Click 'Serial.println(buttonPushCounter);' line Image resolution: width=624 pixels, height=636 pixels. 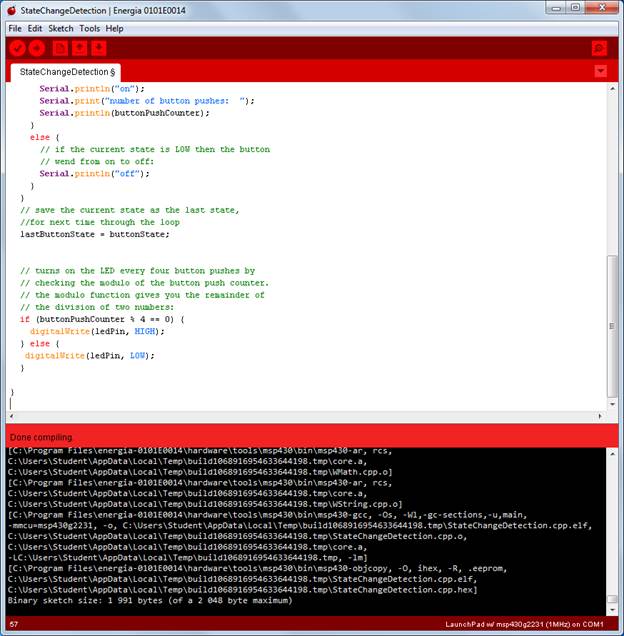(x=124, y=113)
